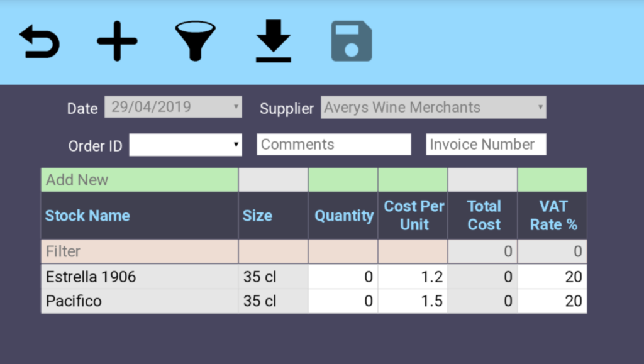Viewport: 644px width, 364px height.
Task: Click the Comments input field
Action: (333, 144)
